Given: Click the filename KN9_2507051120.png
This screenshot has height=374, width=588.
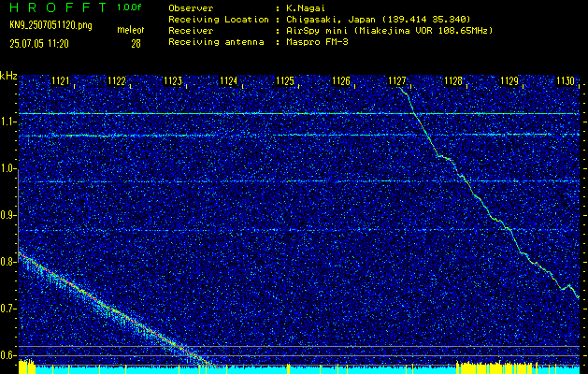Looking at the screenshot, I should coord(50,25).
